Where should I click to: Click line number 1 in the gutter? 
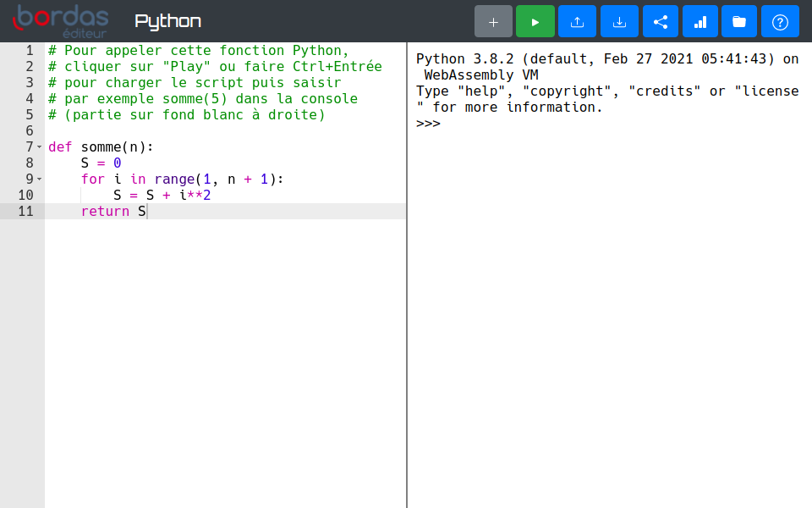tap(30, 51)
